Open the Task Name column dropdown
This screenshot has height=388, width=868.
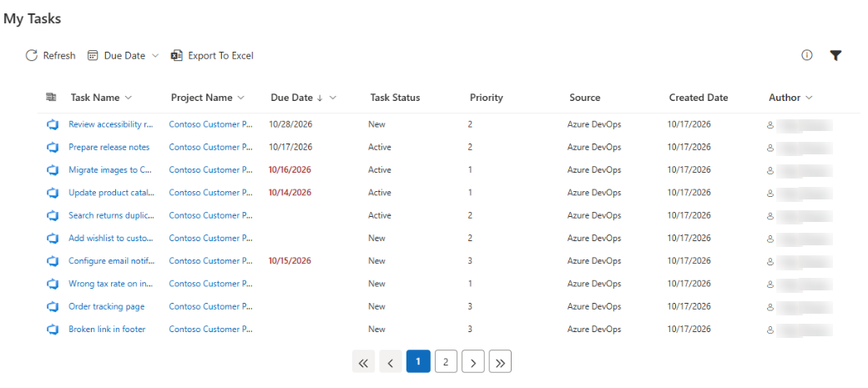[129, 98]
